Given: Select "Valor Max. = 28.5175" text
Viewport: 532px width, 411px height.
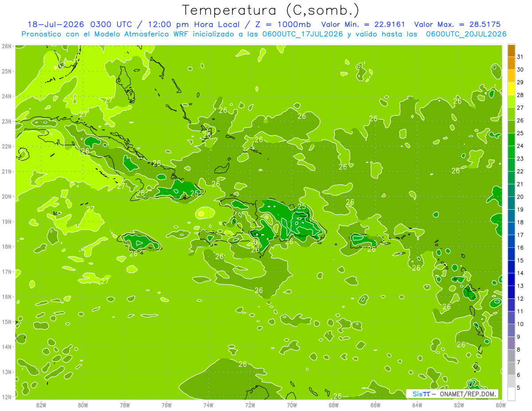Looking at the screenshot, I should (458, 25).
